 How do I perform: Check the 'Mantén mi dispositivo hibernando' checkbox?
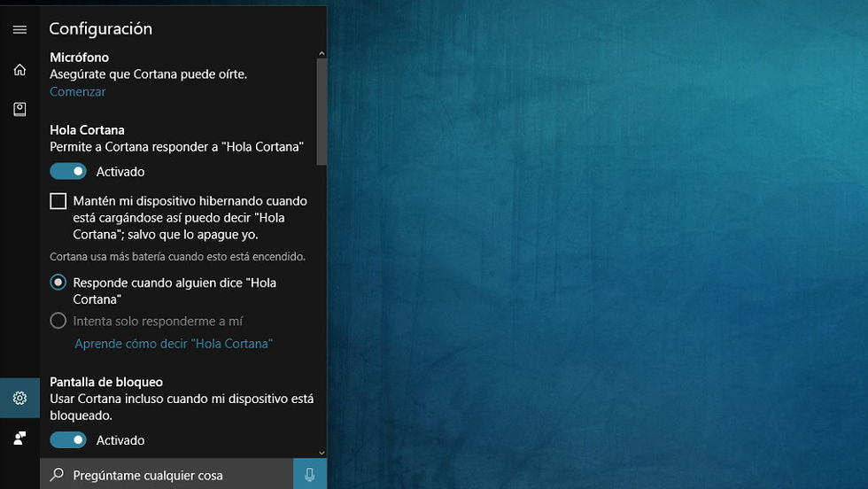[x=58, y=201]
